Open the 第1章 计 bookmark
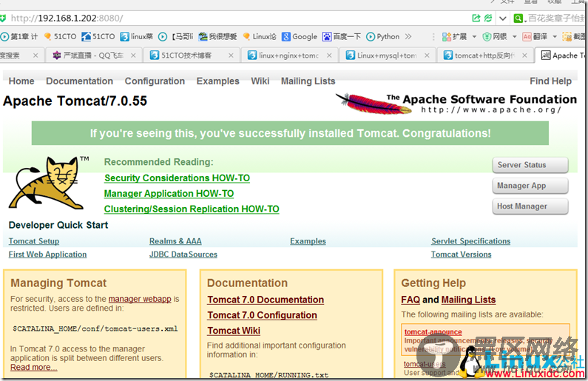Viewport: 588px width, 381px height. tap(19, 36)
